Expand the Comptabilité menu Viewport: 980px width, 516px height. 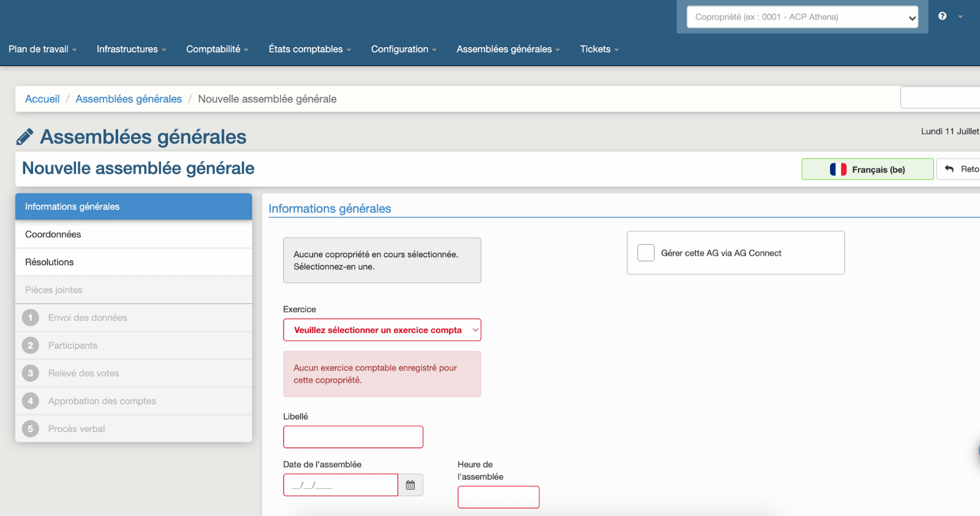click(x=217, y=49)
